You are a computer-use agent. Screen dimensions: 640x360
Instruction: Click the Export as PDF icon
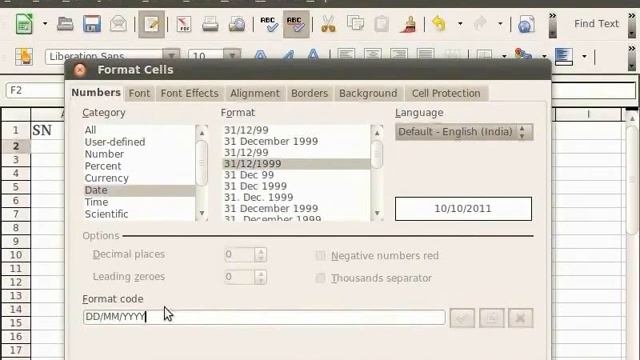point(184,24)
